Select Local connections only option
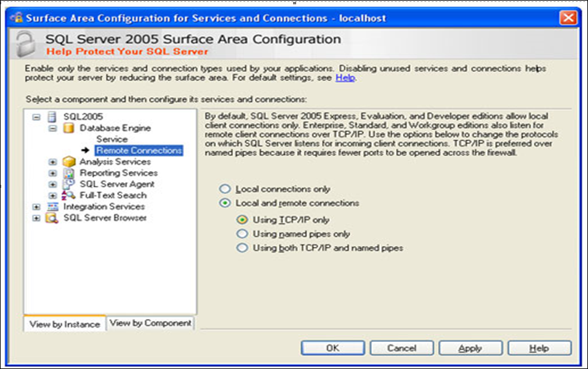This screenshot has height=369, width=588. tap(225, 189)
